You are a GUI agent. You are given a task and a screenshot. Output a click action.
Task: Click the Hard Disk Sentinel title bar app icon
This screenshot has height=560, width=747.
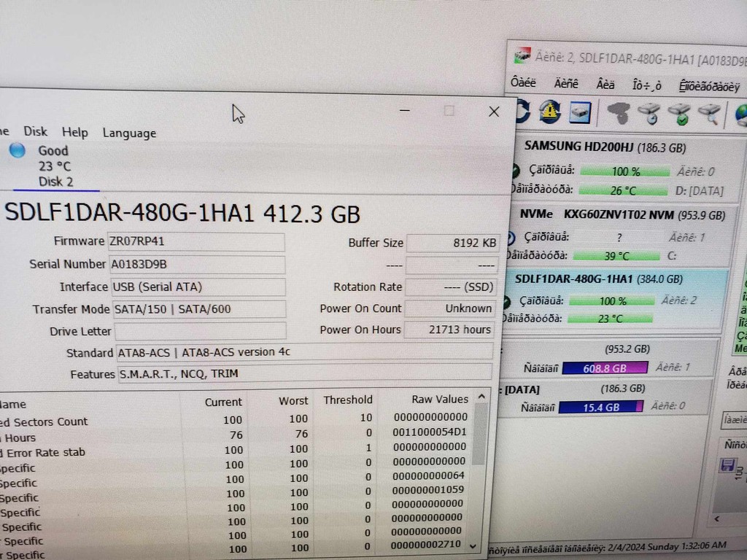coord(522,55)
